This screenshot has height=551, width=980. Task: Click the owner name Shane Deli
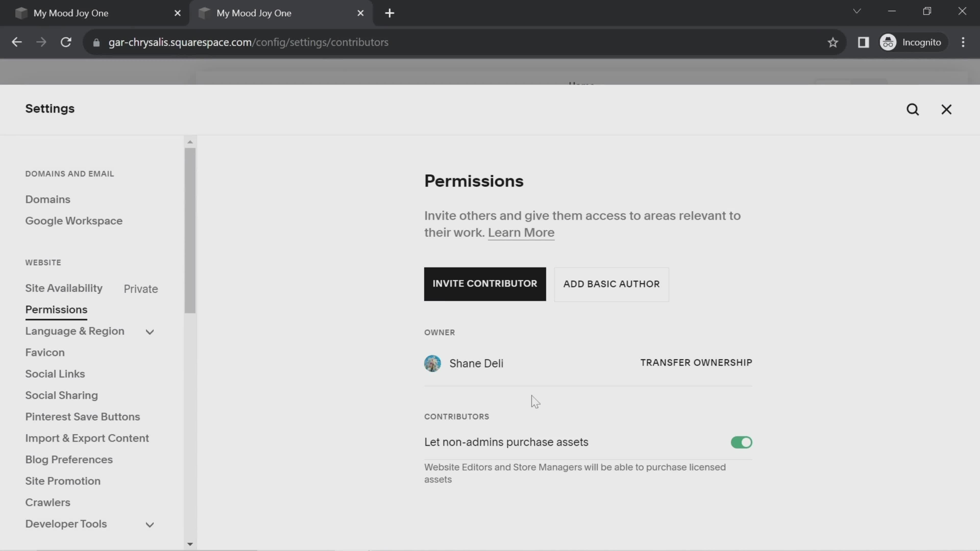tap(476, 364)
